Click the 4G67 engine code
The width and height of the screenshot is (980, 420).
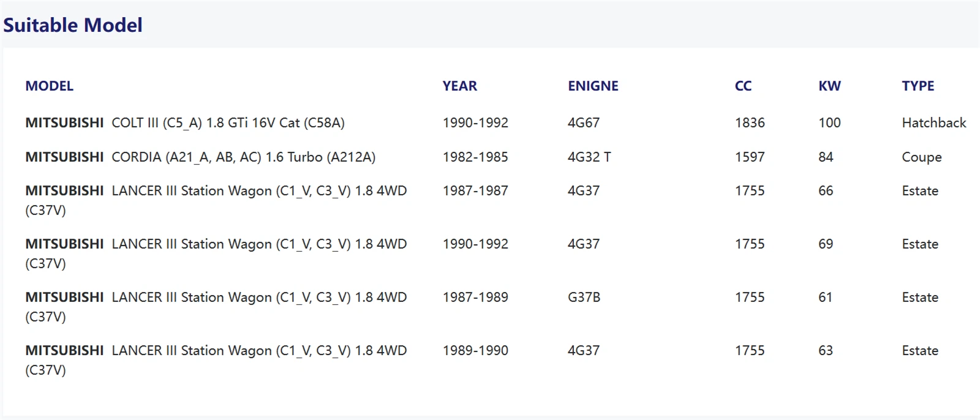(583, 122)
